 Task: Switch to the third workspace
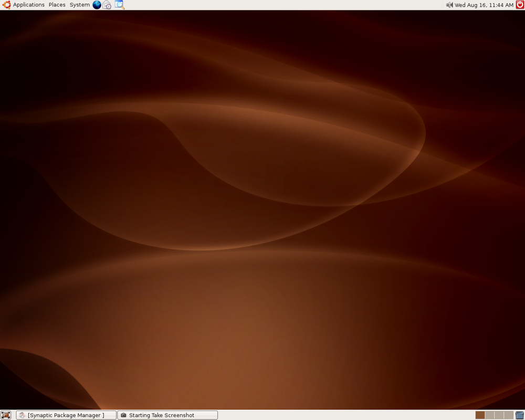click(x=499, y=415)
